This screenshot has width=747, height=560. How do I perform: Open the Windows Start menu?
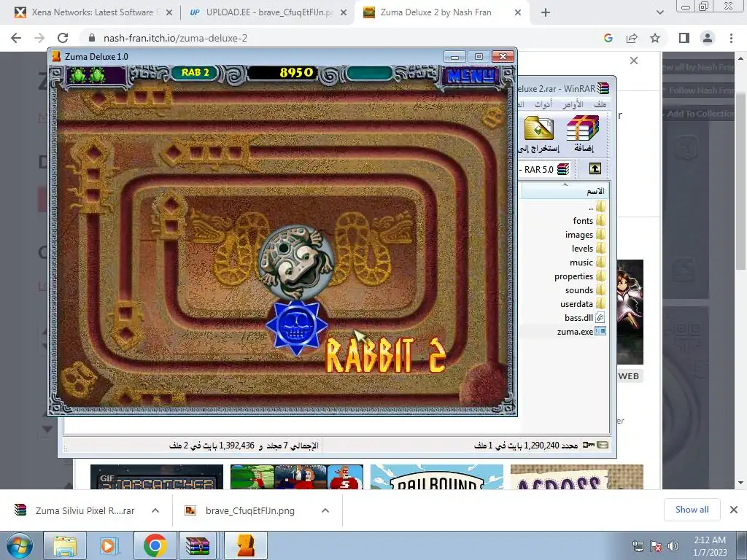tap(20, 545)
